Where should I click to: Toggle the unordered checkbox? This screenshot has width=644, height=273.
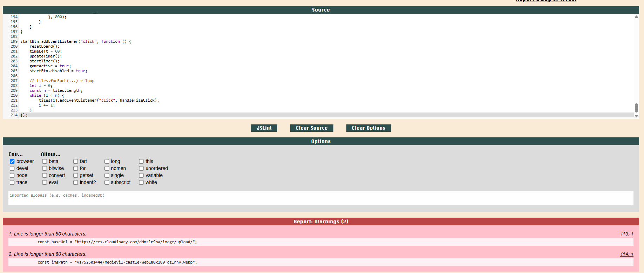pos(141,169)
